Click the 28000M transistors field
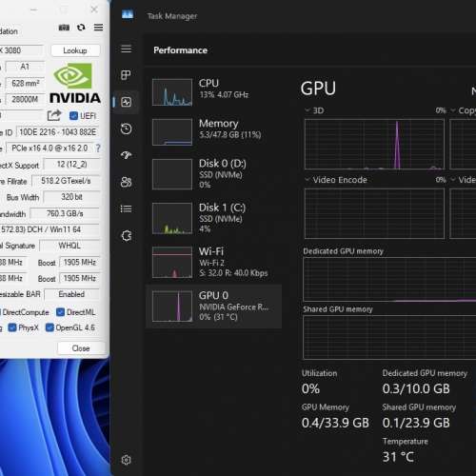The height and width of the screenshot is (476, 476). coord(25,99)
